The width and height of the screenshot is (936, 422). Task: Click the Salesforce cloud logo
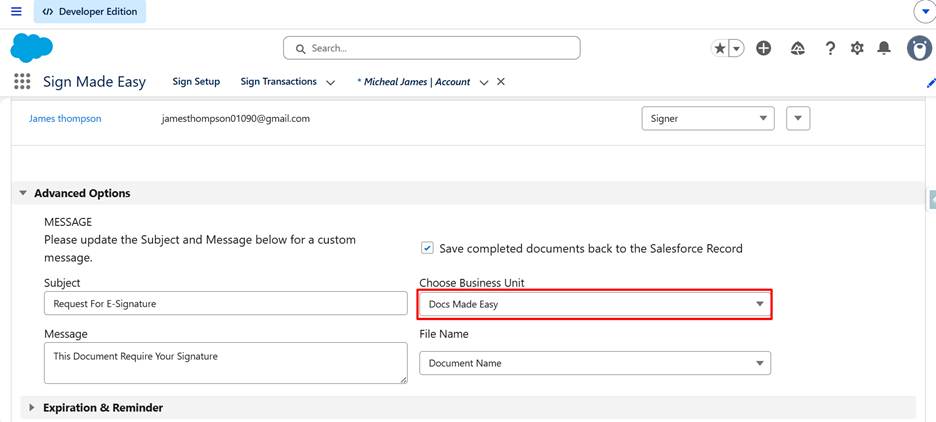32,48
